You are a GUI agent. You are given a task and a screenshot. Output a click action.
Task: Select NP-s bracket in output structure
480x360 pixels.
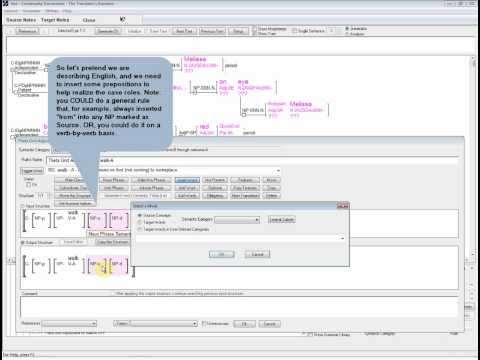(x=97, y=267)
